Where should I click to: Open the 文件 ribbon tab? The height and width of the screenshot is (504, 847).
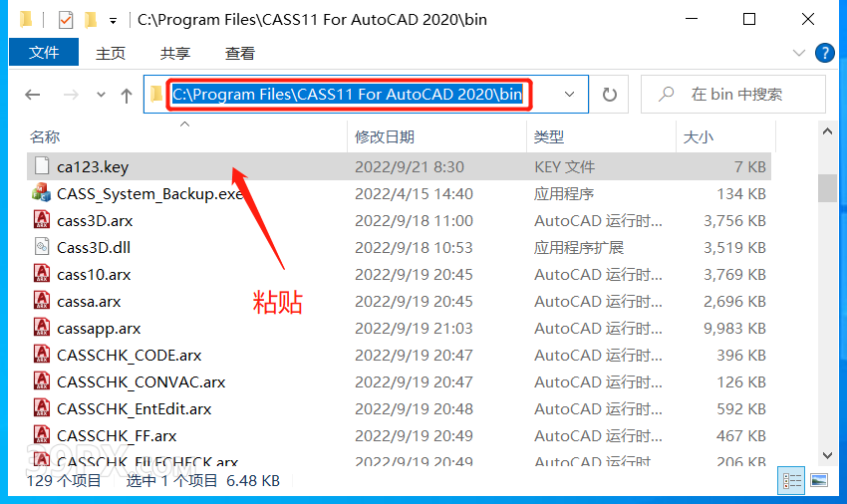tap(44, 53)
